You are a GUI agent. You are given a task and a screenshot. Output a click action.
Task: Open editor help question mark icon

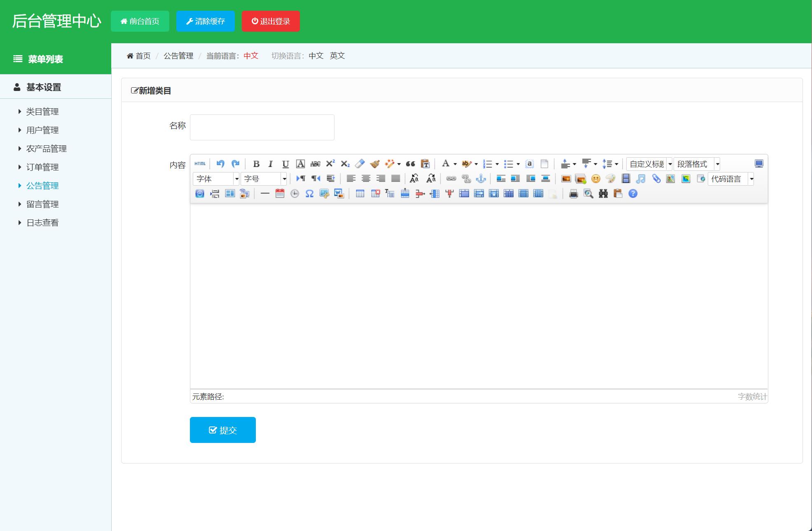click(633, 193)
